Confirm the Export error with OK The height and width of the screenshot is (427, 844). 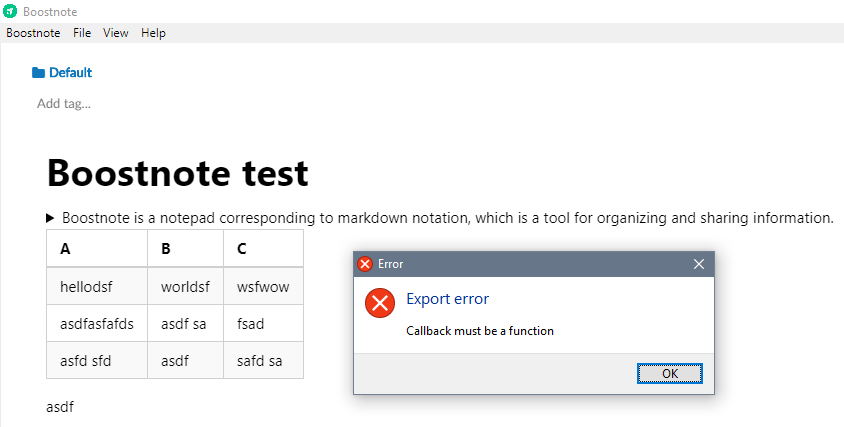[670, 373]
